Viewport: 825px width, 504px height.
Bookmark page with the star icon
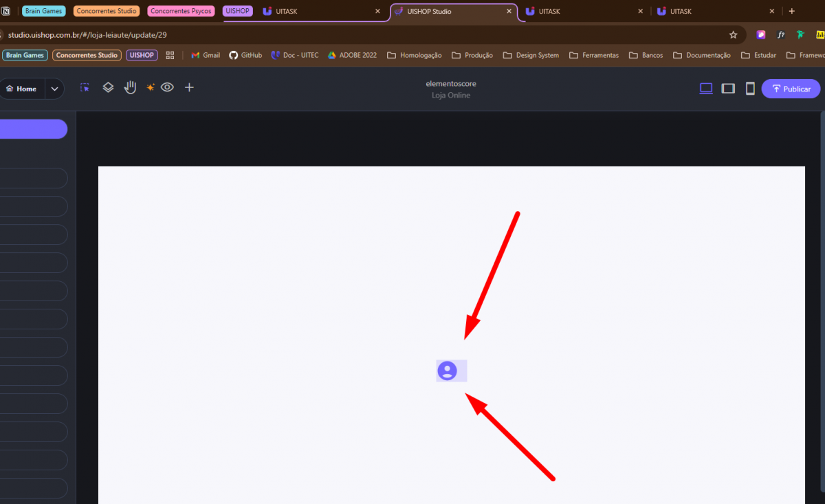click(733, 34)
